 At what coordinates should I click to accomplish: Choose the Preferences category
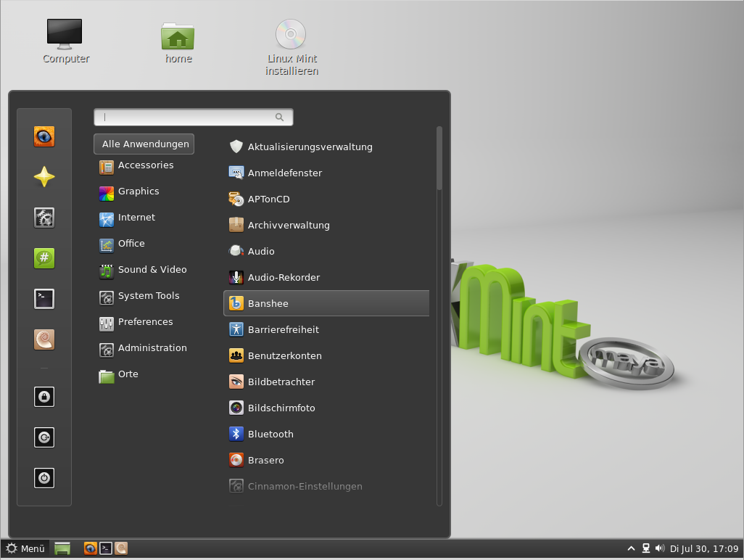click(x=145, y=322)
